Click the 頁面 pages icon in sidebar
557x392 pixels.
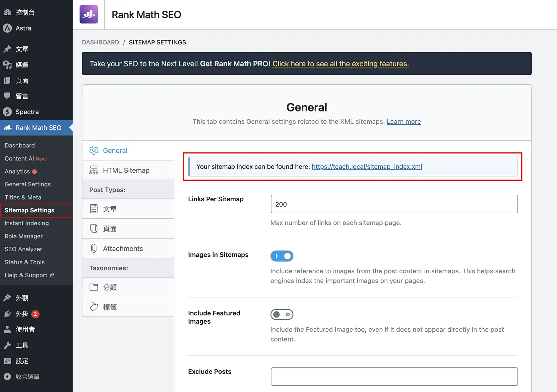tap(7, 81)
